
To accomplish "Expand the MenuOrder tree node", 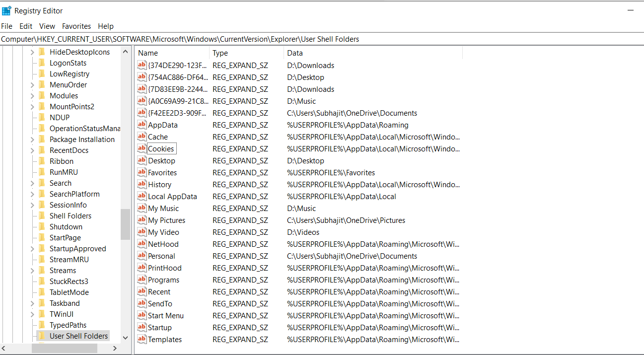I will [32, 85].
